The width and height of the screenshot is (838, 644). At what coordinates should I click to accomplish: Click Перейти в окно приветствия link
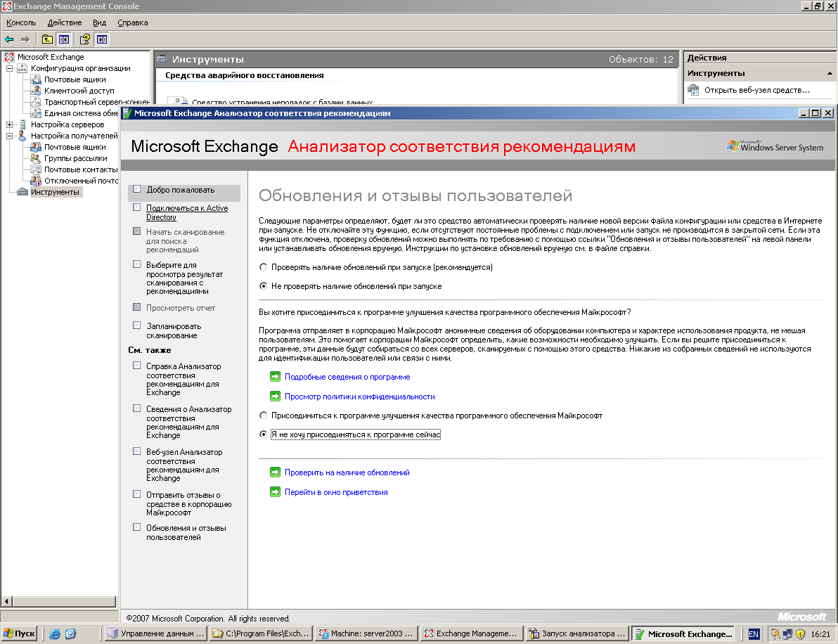pos(336,492)
